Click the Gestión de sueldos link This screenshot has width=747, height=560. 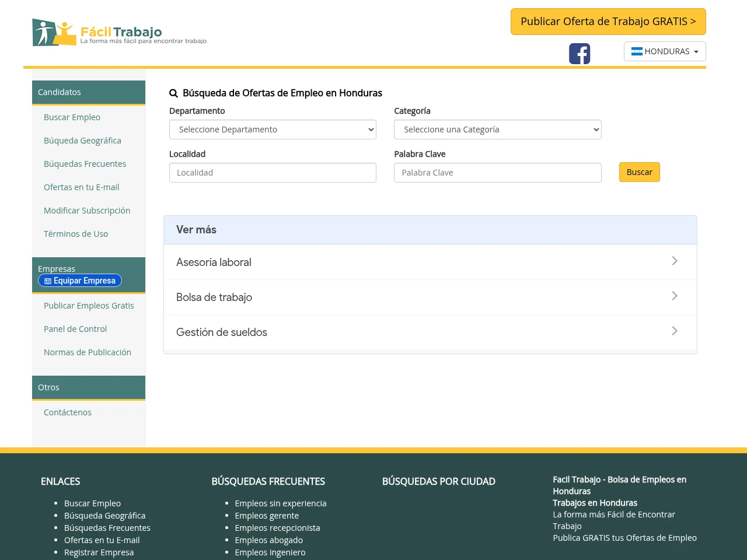[x=222, y=332]
